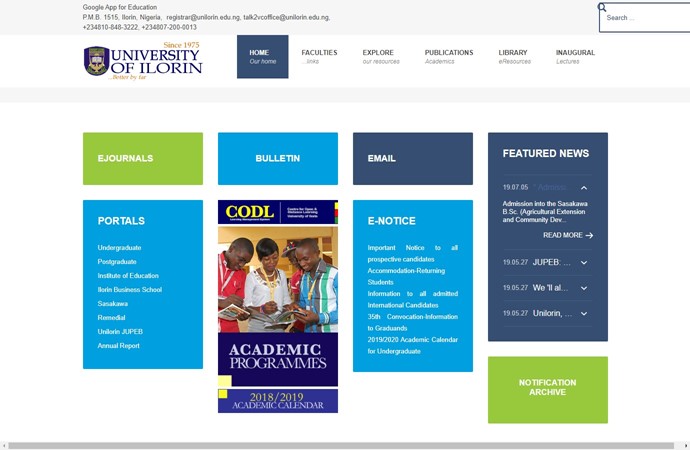Open the Publications menu
The width and height of the screenshot is (690, 450).
coord(449,57)
